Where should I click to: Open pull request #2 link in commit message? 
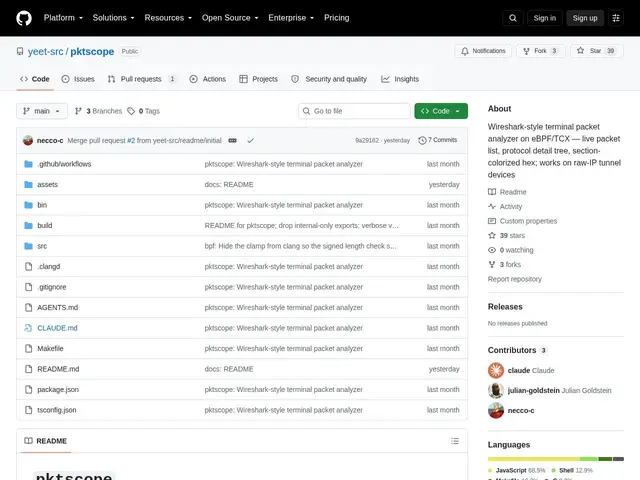coord(131,140)
